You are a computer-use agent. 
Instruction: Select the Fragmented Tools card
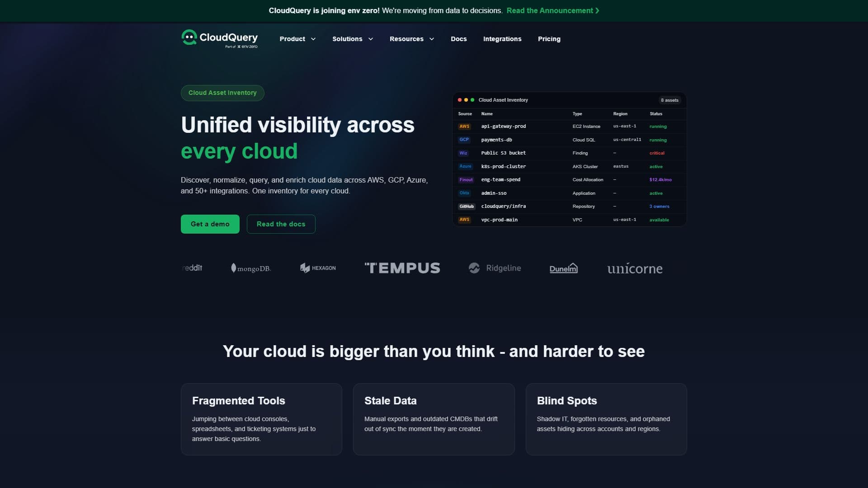(x=261, y=419)
